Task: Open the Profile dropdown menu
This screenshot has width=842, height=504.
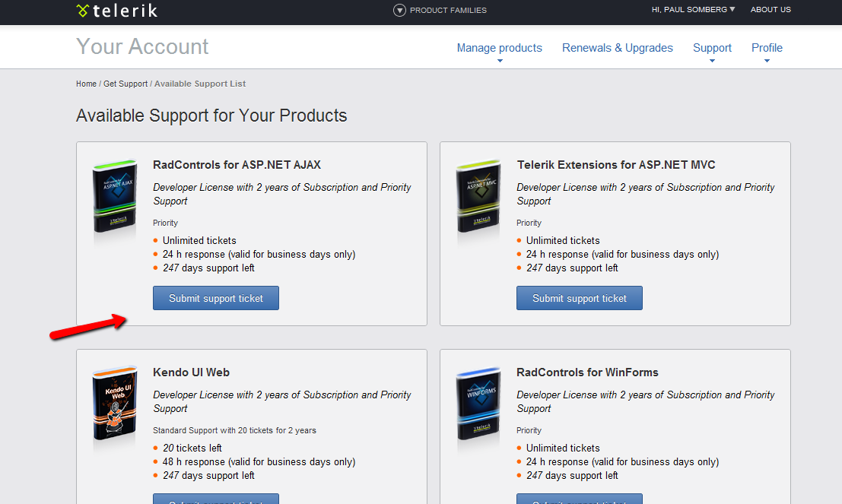Action: [x=767, y=48]
